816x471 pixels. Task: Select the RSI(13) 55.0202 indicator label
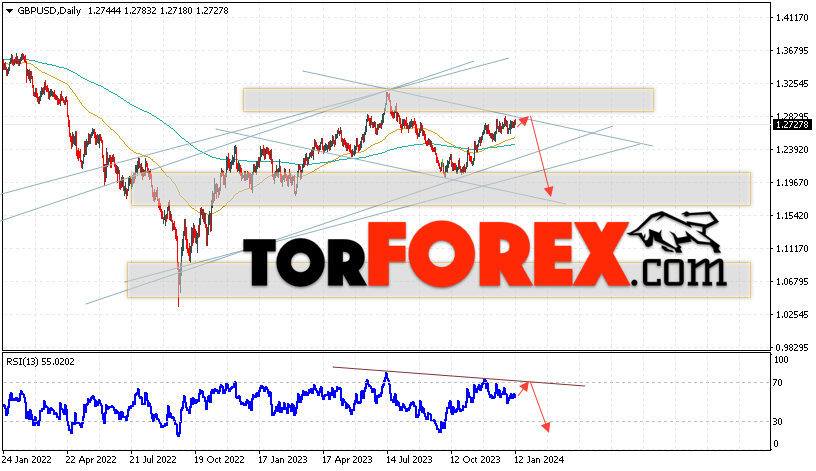(41, 362)
